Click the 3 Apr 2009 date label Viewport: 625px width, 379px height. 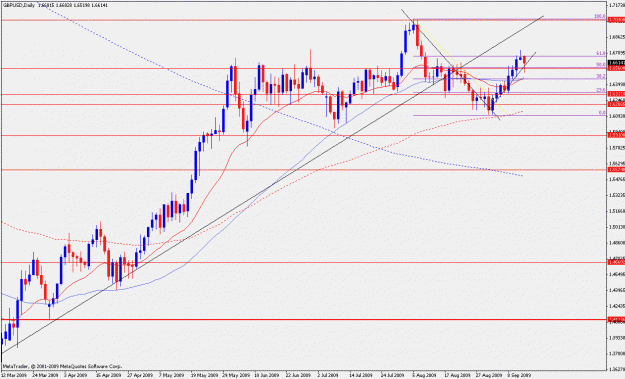[76, 375]
